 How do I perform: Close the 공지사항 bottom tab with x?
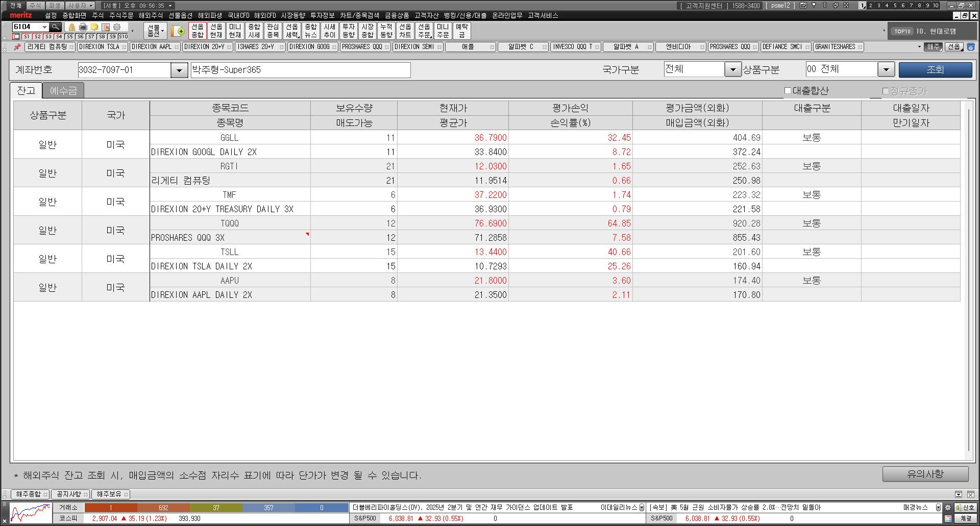pyautogui.click(x=85, y=494)
